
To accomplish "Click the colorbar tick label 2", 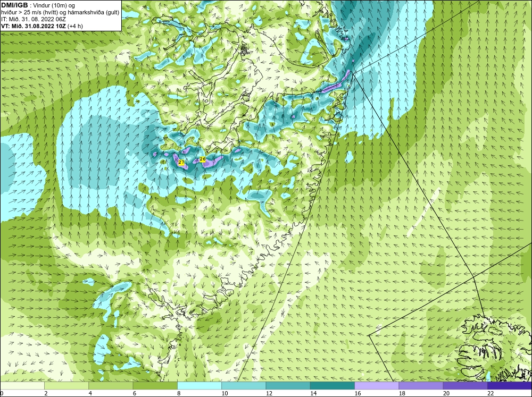I will [x=46, y=393].
